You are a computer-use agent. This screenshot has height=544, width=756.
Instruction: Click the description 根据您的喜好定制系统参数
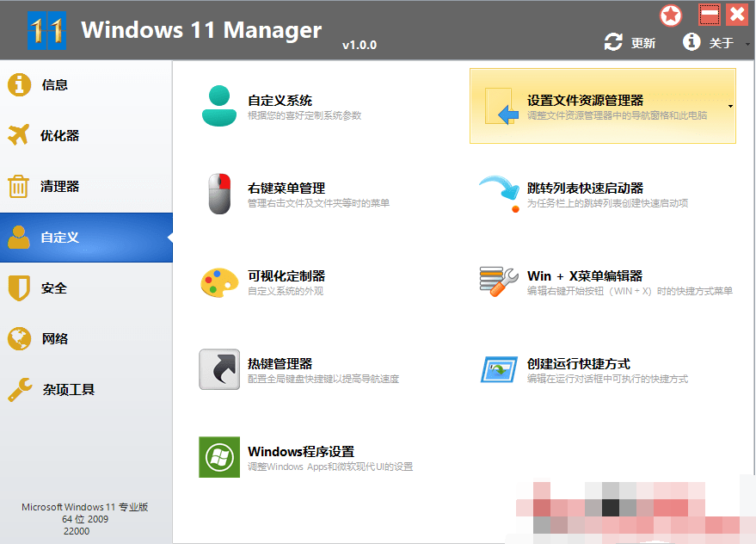coord(304,115)
